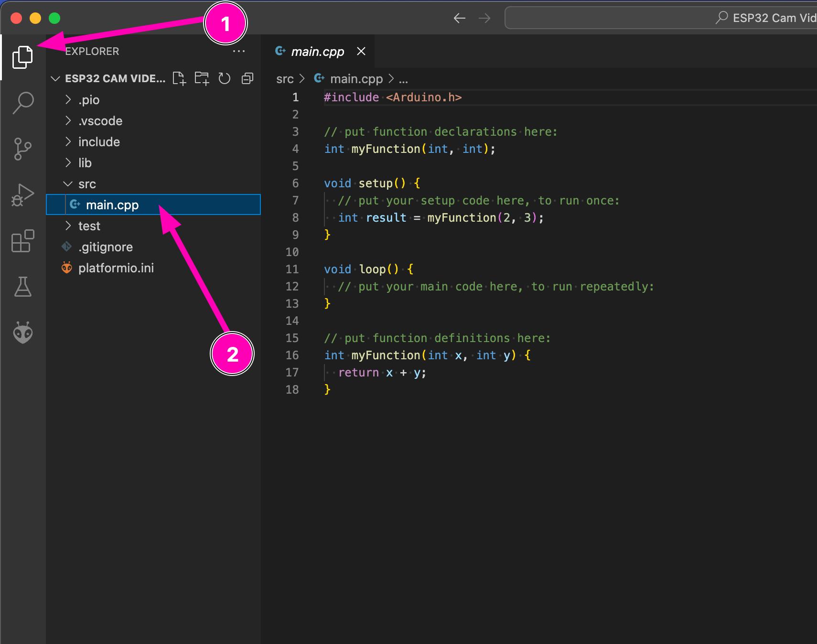Click 'int myFunction(int, int);' declaration line

[410, 149]
